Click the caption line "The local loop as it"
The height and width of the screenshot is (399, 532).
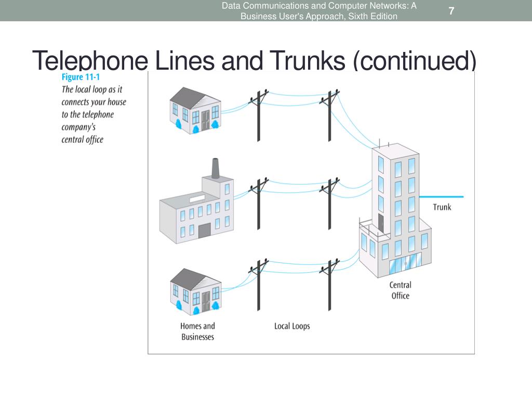pos(91,89)
